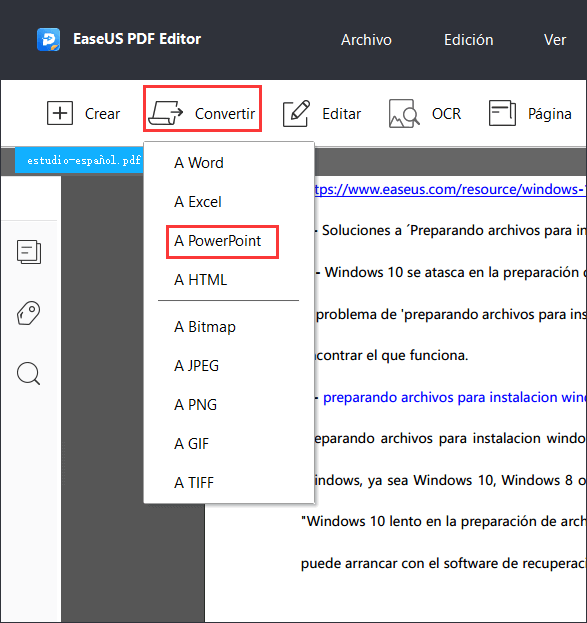Choose A Excel conversion option

(x=229, y=202)
